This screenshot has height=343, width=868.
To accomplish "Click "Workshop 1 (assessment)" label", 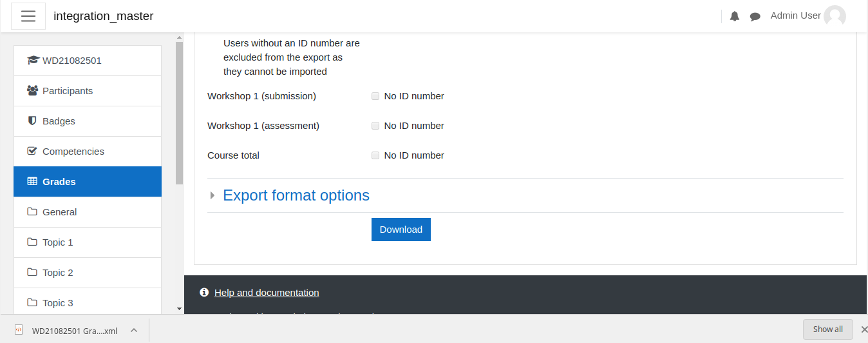I will click(x=263, y=126).
